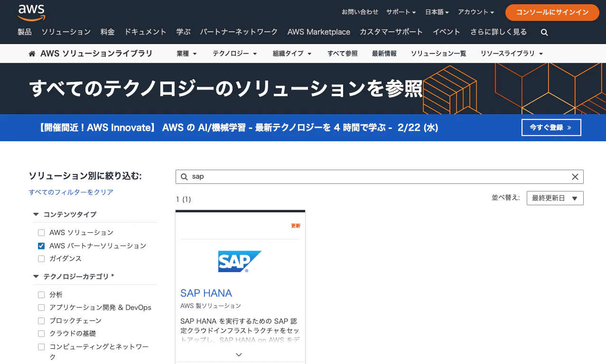Open the 日本語 language dropdown
The height and width of the screenshot is (364, 606).
(x=437, y=12)
